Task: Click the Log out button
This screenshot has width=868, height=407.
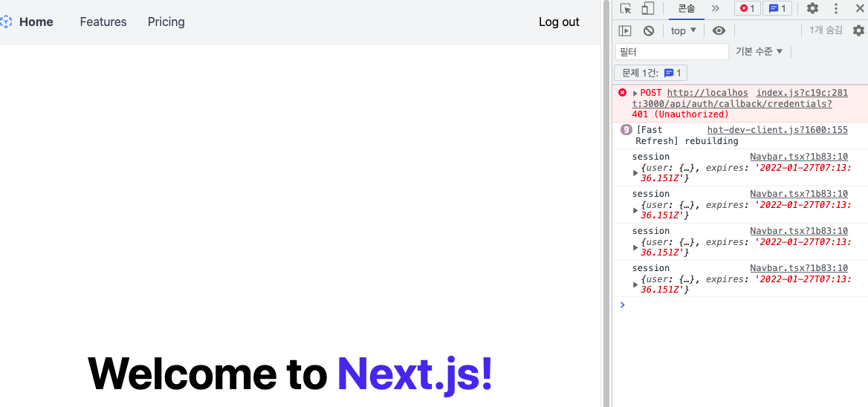Action: point(559,22)
